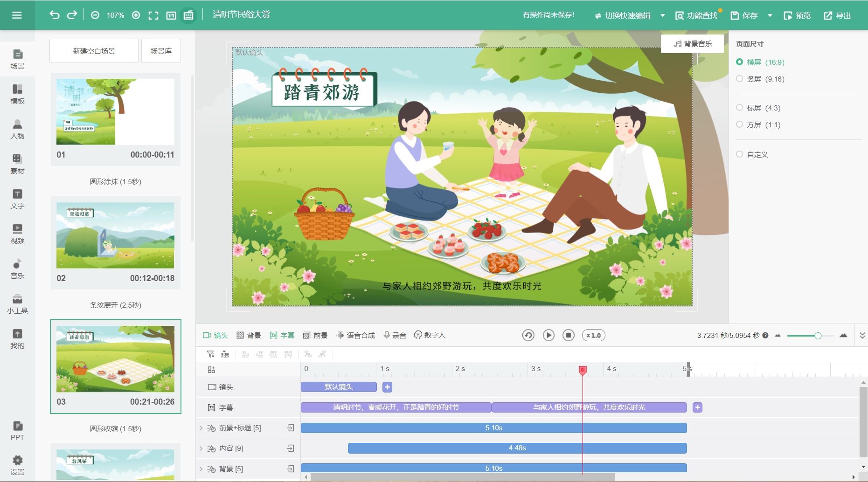Image resolution: width=868 pixels, height=482 pixels.
Task: Click the 背景音乐 button
Action: pos(693,44)
